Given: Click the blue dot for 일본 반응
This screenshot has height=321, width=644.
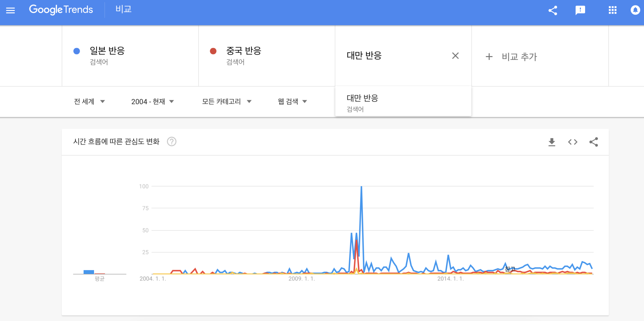Looking at the screenshot, I should point(77,51).
